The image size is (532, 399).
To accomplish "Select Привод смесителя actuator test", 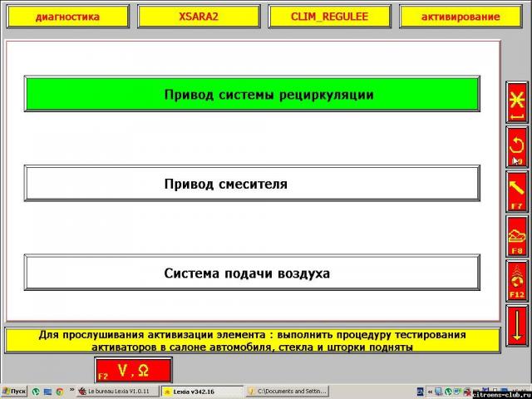I will [252, 184].
